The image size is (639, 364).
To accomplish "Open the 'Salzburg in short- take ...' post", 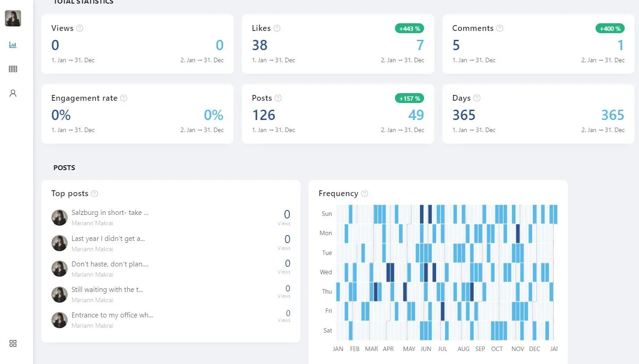I will pyautogui.click(x=110, y=213).
